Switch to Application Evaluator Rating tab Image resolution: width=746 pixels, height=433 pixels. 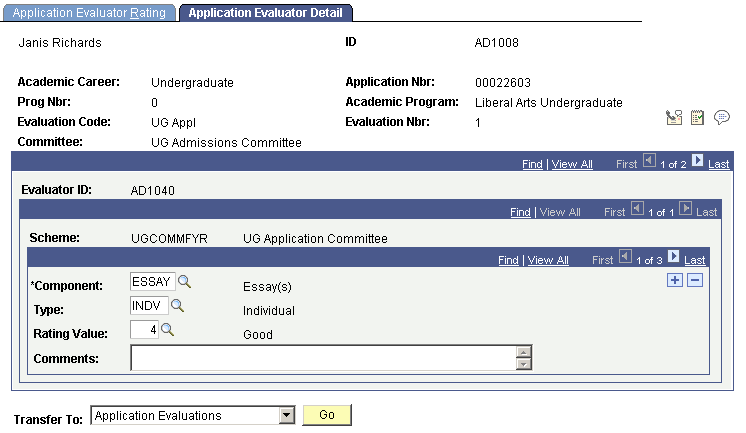click(x=89, y=13)
